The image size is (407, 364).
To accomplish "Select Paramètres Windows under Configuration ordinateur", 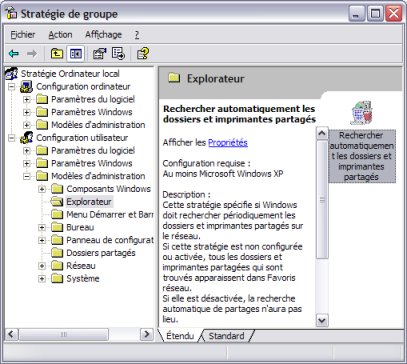I will click(92, 112).
